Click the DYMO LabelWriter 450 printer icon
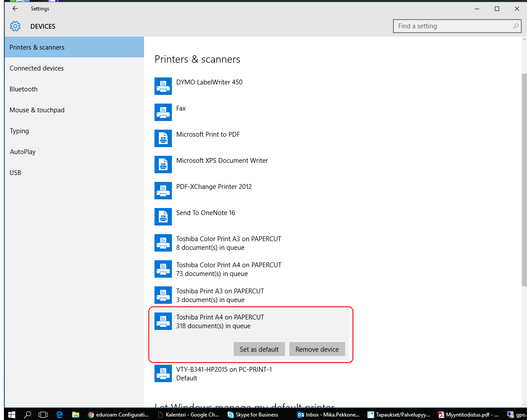527x420 pixels. [x=163, y=86]
